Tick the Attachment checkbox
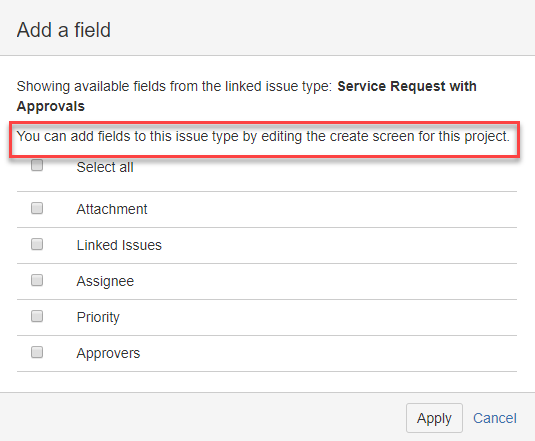The height and width of the screenshot is (441, 535). point(37,208)
